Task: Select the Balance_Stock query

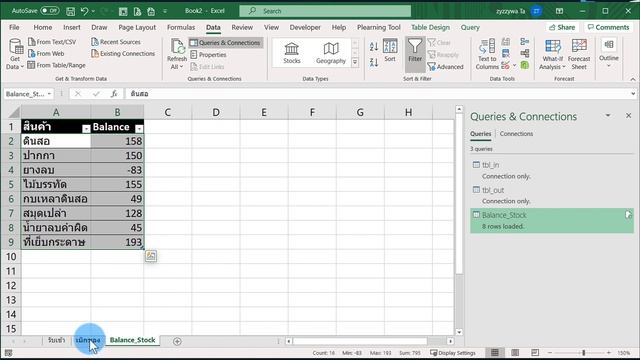Action: pos(552,220)
